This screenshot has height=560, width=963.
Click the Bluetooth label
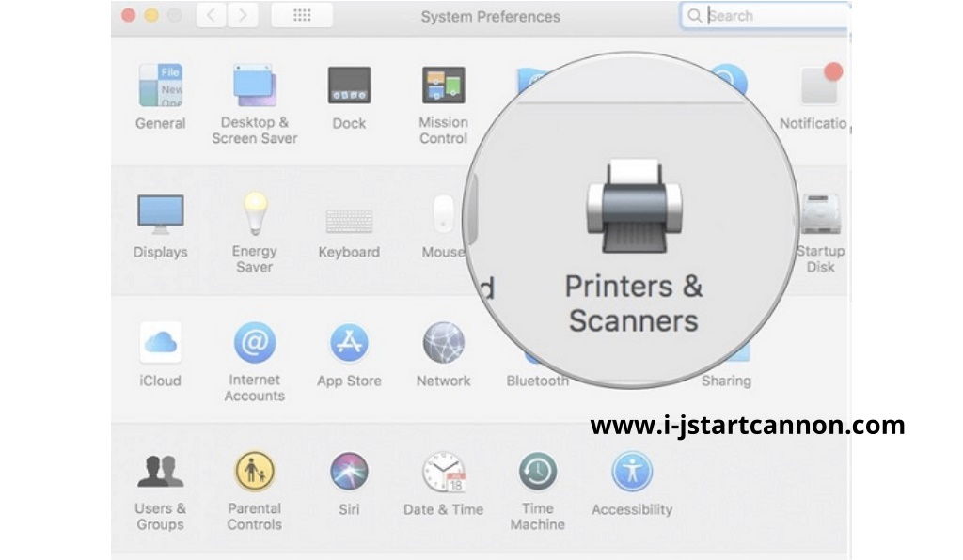click(x=537, y=381)
